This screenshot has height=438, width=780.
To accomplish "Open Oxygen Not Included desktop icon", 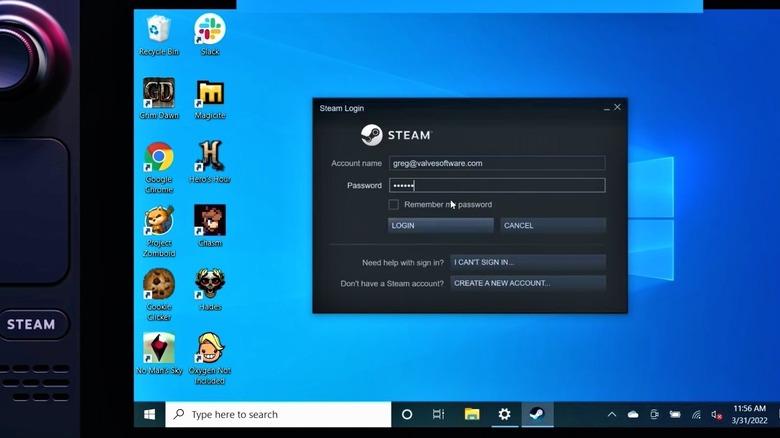I will point(210,349).
